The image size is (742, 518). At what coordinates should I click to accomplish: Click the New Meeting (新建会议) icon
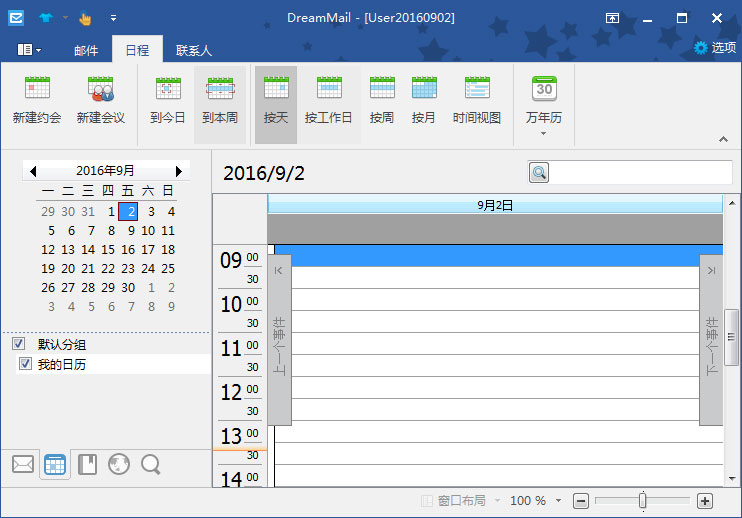(x=100, y=88)
